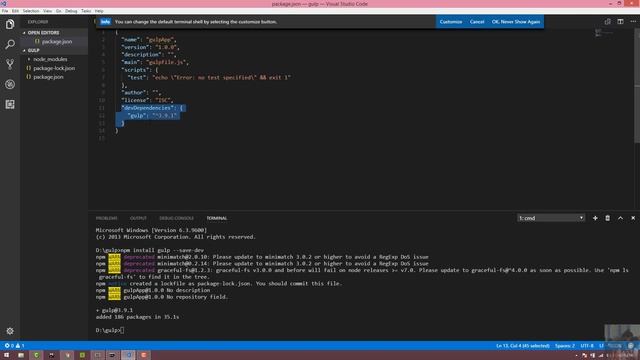640x360 pixels.
Task: Click the editor minimap preview
Action: (604, 33)
